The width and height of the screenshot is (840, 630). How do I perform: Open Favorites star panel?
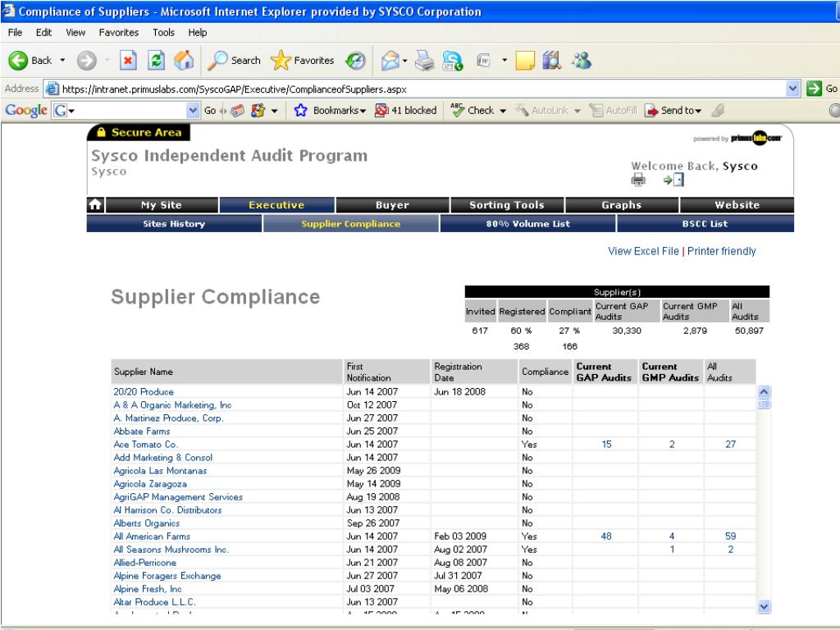[303, 61]
